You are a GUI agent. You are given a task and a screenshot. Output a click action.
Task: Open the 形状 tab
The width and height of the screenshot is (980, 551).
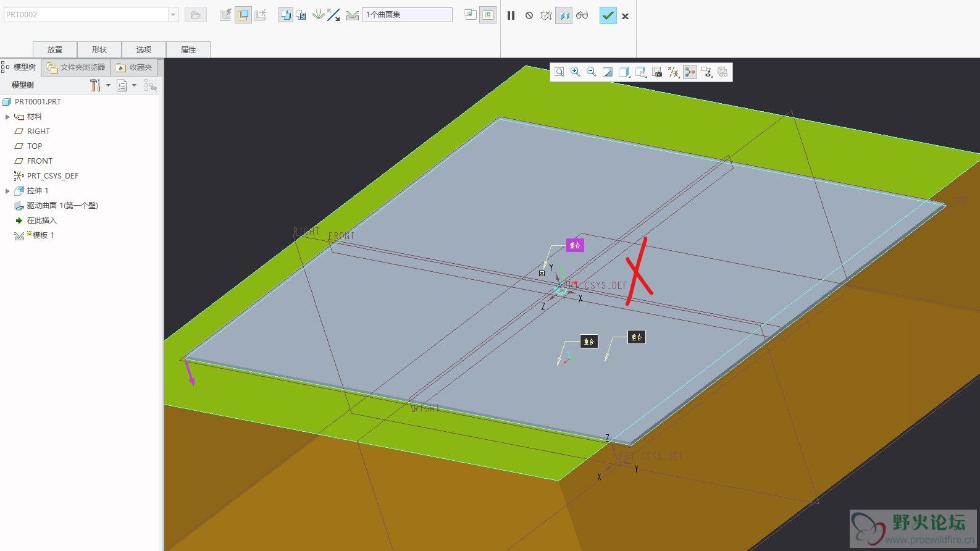click(x=99, y=49)
